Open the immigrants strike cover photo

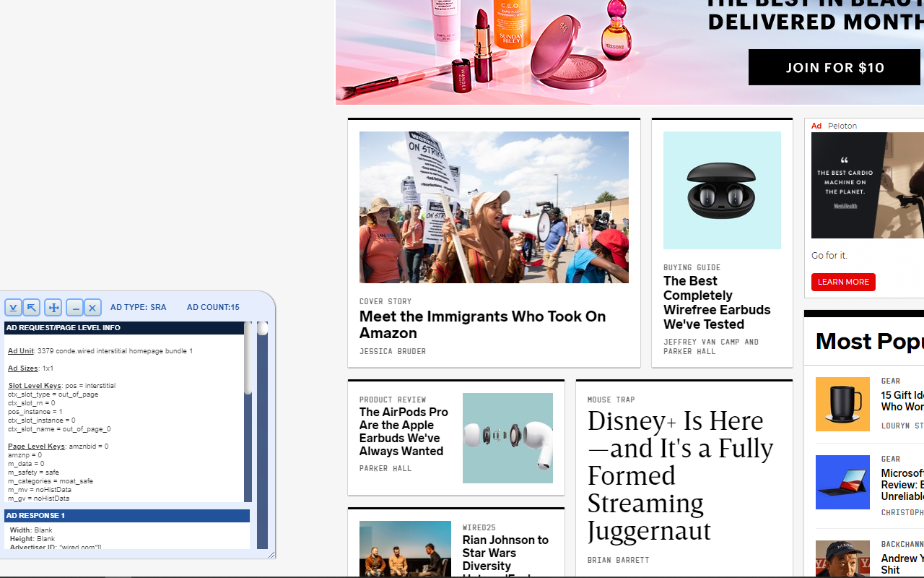coord(494,207)
